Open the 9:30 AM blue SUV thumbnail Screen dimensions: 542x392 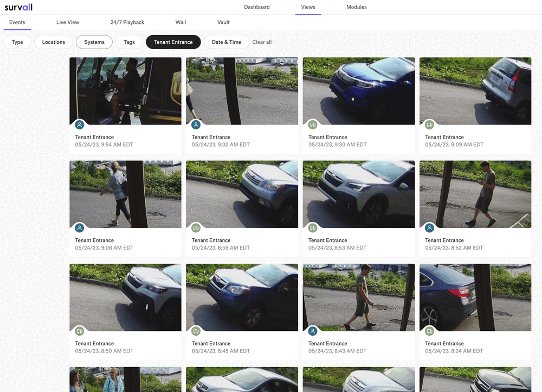click(x=359, y=91)
